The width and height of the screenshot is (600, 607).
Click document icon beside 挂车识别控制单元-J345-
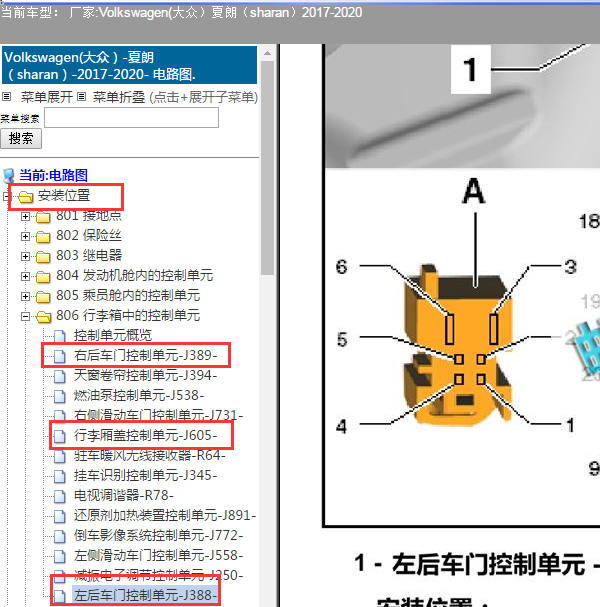click(59, 477)
